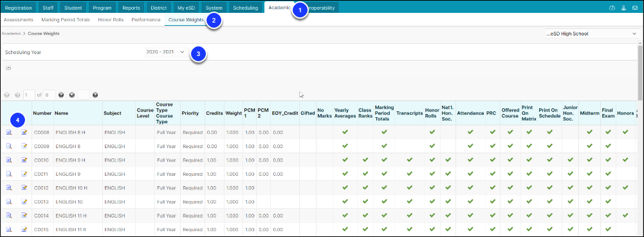The image size is (644, 237).
Task: Switch to the Performance sub-tab
Action: coord(146,19)
